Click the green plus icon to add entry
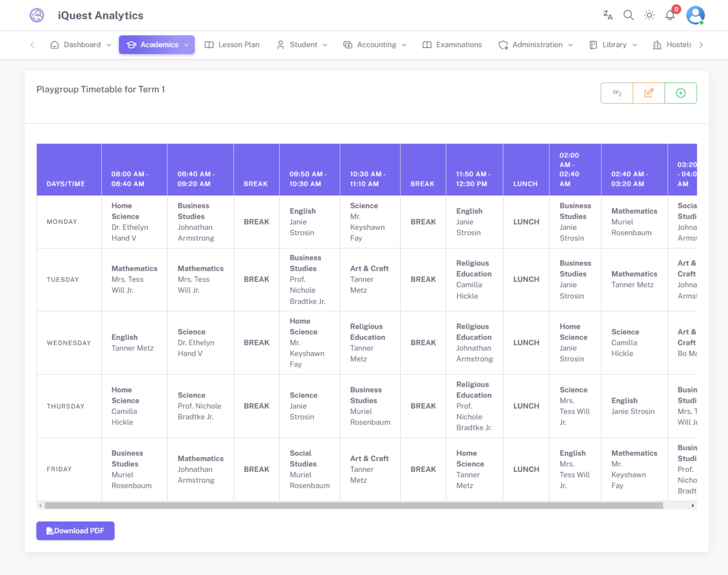The width and height of the screenshot is (728, 575). (x=680, y=93)
